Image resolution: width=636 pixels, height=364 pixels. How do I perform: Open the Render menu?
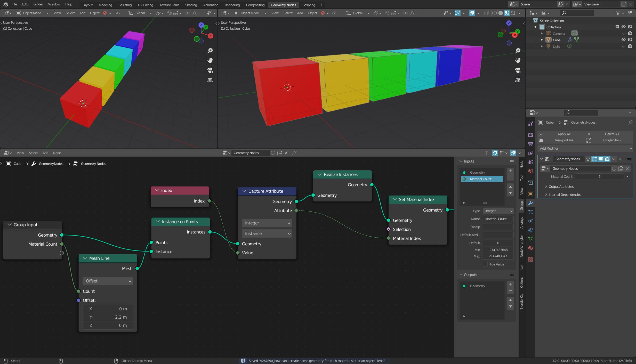tap(38, 4)
